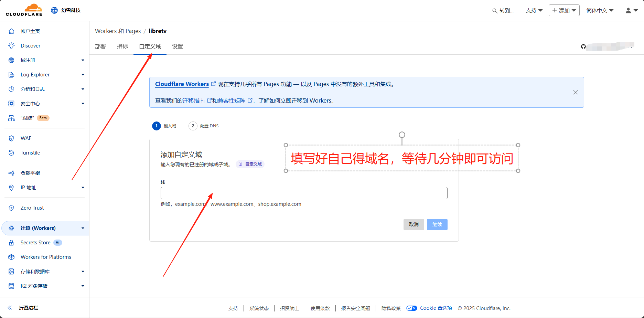Open the footer 招贤纳士 link
The image size is (644, 318).
pyautogui.click(x=290, y=308)
